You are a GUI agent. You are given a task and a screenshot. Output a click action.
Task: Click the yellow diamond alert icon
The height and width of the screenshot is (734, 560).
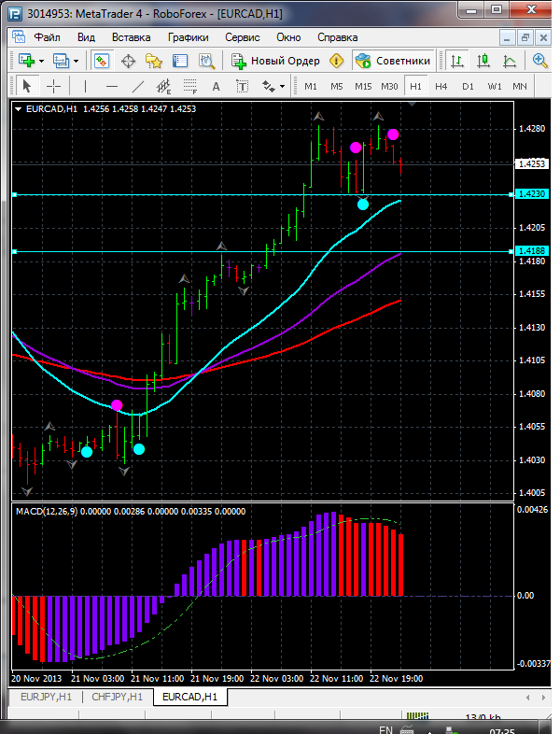pyautogui.click(x=336, y=61)
